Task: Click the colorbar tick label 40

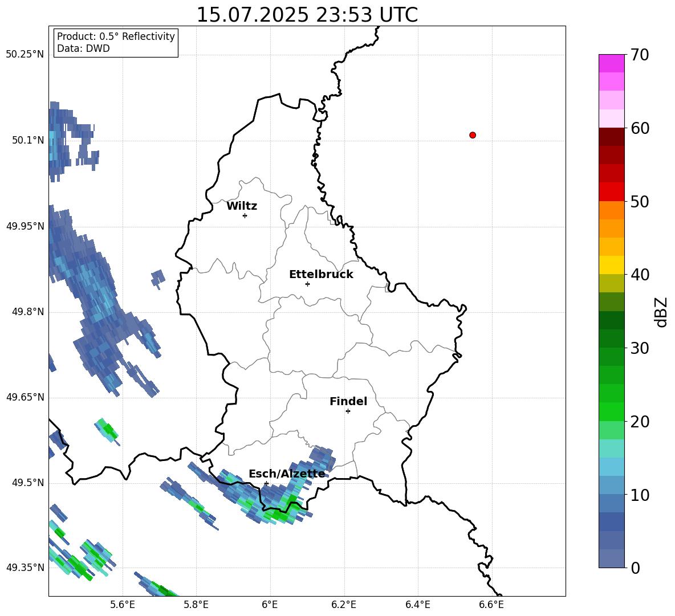Action: 640,275
